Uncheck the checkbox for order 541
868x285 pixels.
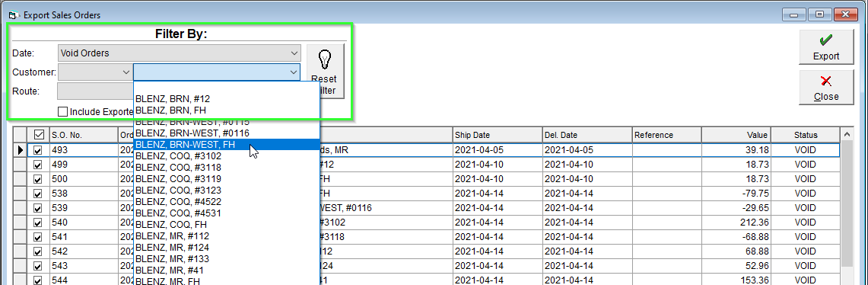(38, 237)
